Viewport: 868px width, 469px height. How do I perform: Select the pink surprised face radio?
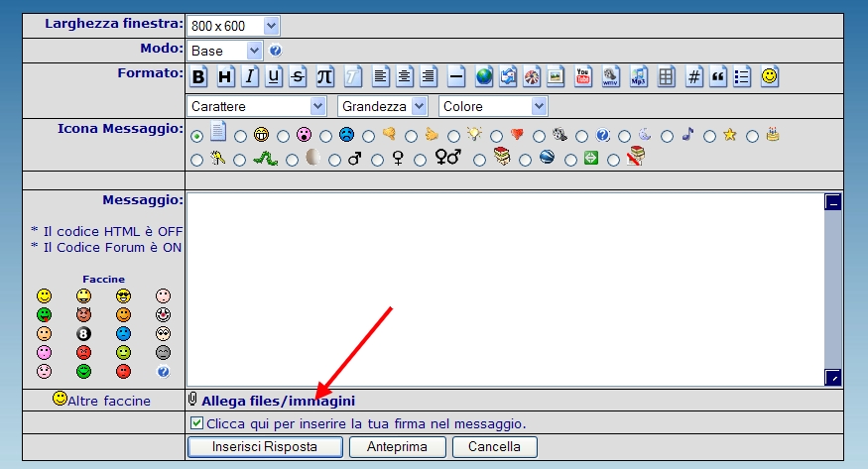point(283,136)
